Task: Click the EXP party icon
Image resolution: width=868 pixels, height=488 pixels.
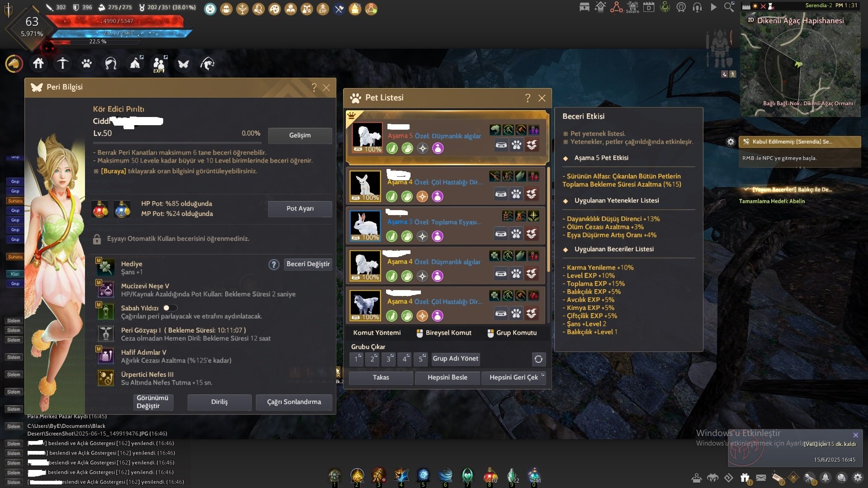Action: pyautogui.click(x=159, y=64)
